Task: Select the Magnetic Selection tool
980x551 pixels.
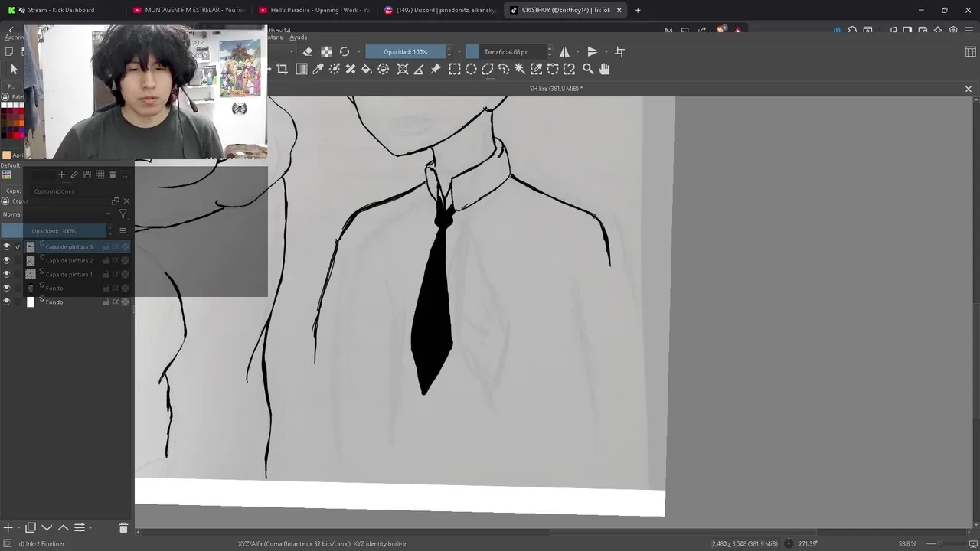Action: tap(569, 69)
